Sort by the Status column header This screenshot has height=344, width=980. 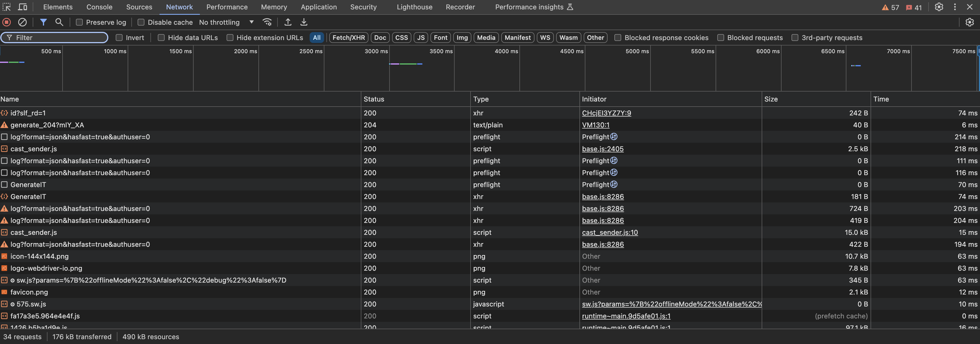pos(415,99)
